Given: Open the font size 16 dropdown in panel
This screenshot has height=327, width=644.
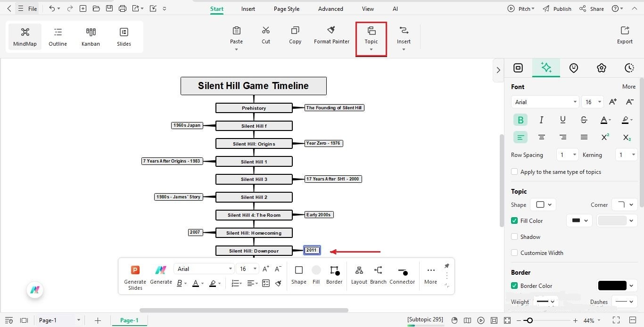Looking at the screenshot, I should click(592, 102).
